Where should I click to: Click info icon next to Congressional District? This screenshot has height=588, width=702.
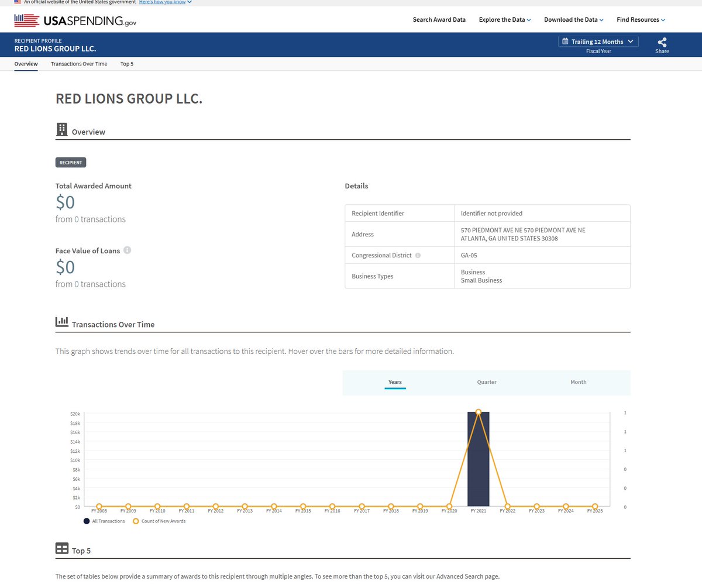coord(418,256)
